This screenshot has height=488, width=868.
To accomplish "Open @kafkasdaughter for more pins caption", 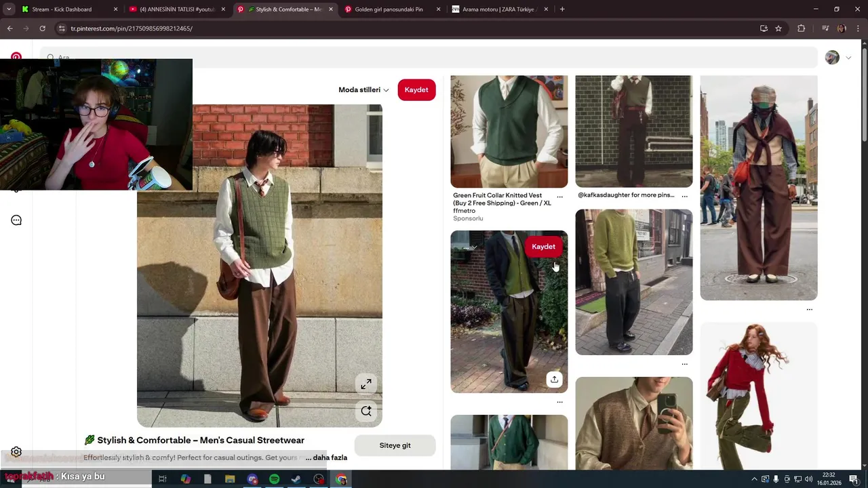I will point(626,195).
